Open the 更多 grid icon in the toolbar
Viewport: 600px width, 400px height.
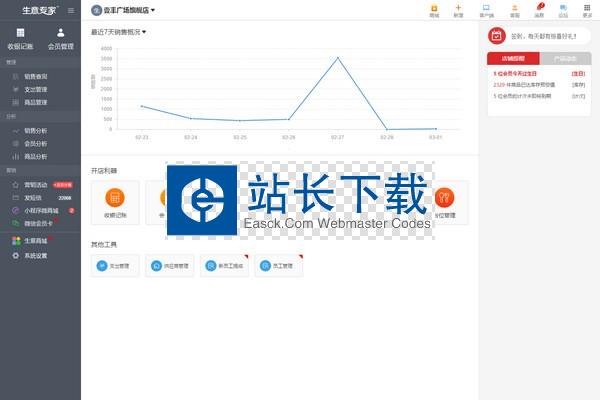pyautogui.click(x=587, y=11)
